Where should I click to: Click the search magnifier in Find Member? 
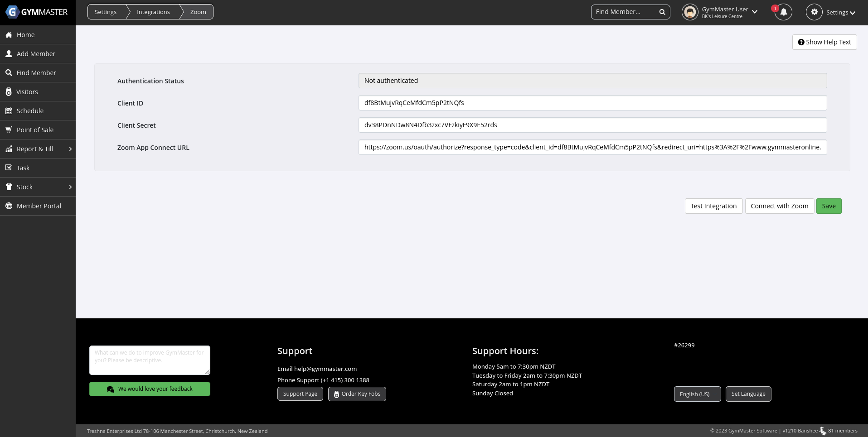point(662,12)
